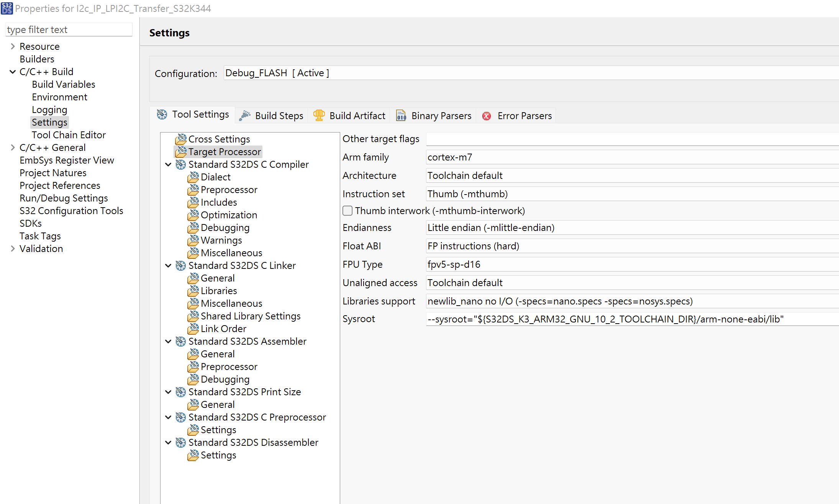
Task: Collapse the C/C++ Build tree entry
Action: [x=13, y=72]
